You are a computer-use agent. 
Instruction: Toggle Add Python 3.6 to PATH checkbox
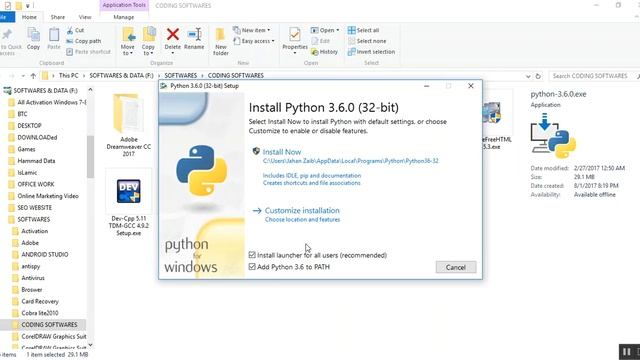[x=252, y=267]
